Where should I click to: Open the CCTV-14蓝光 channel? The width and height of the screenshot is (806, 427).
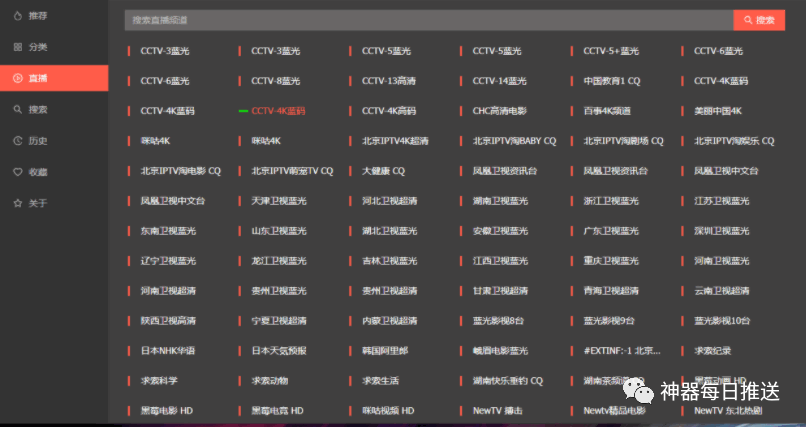pyautogui.click(x=500, y=81)
